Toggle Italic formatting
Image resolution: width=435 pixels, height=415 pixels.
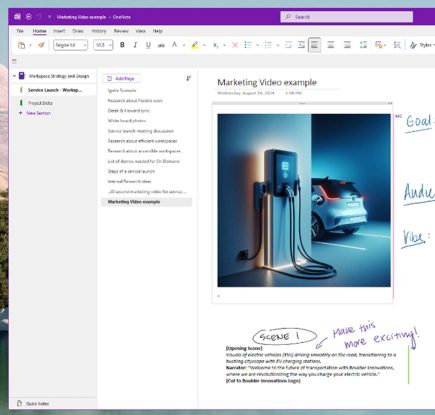tap(135, 45)
